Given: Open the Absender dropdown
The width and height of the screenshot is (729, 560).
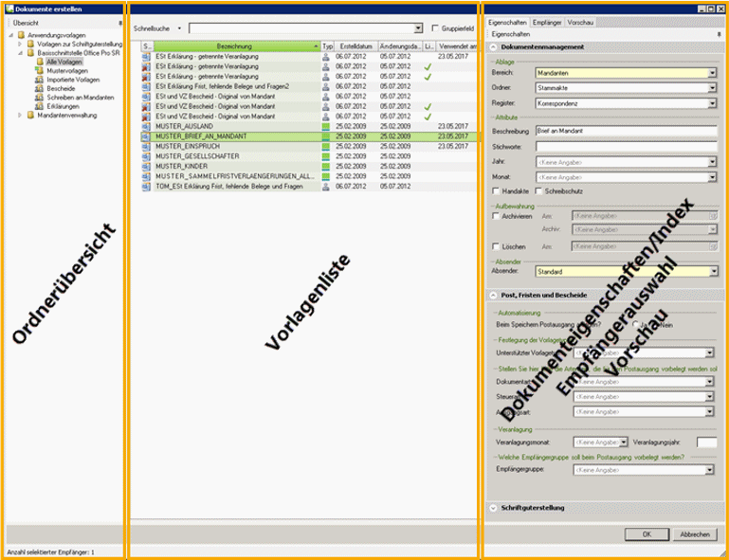Looking at the screenshot, I should tap(711, 272).
